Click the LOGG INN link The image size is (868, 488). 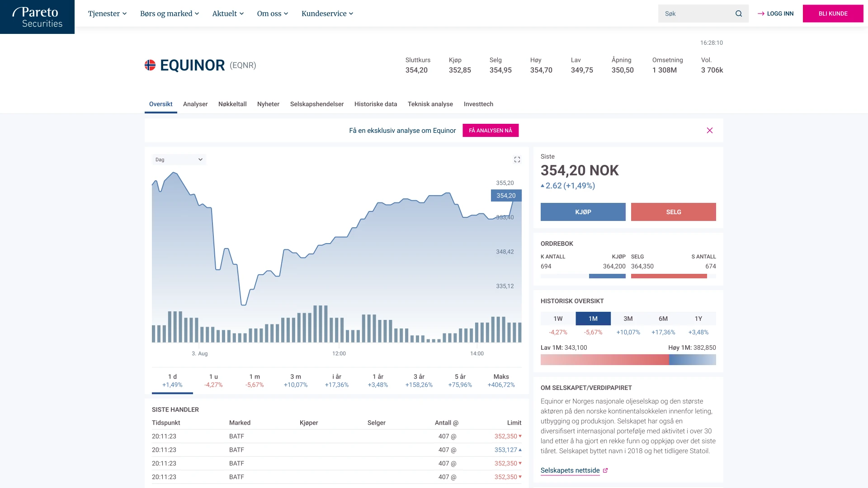(776, 14)
